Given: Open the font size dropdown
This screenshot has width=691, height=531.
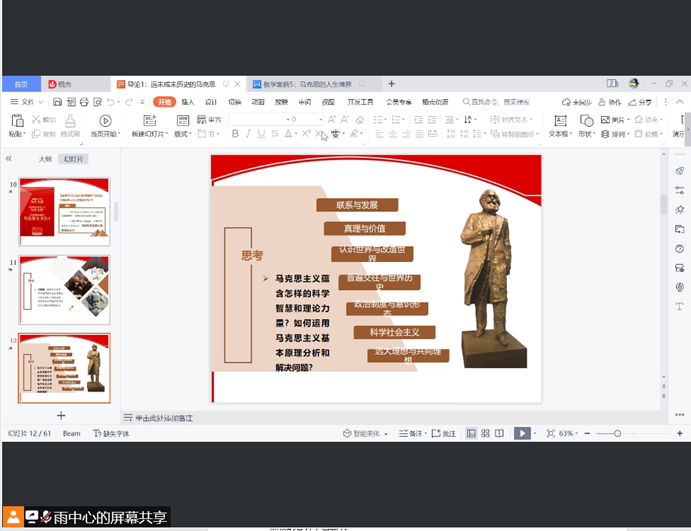Looking at the screenshot, I should (319, 120).
